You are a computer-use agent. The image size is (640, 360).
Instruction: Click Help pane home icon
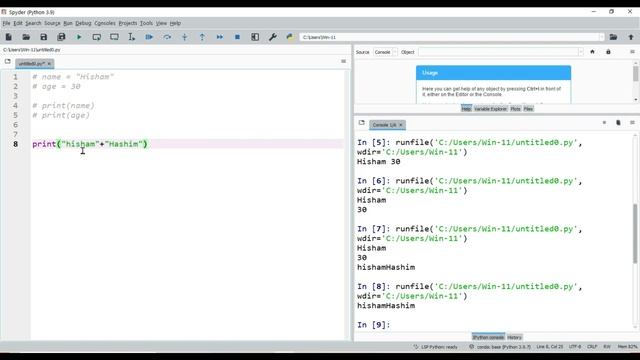tap(592, 52)
